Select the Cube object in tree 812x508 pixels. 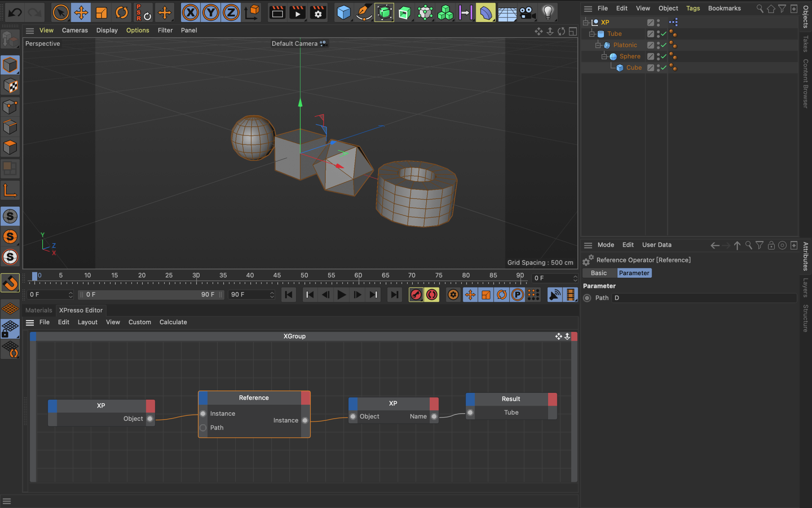(634, 68)
